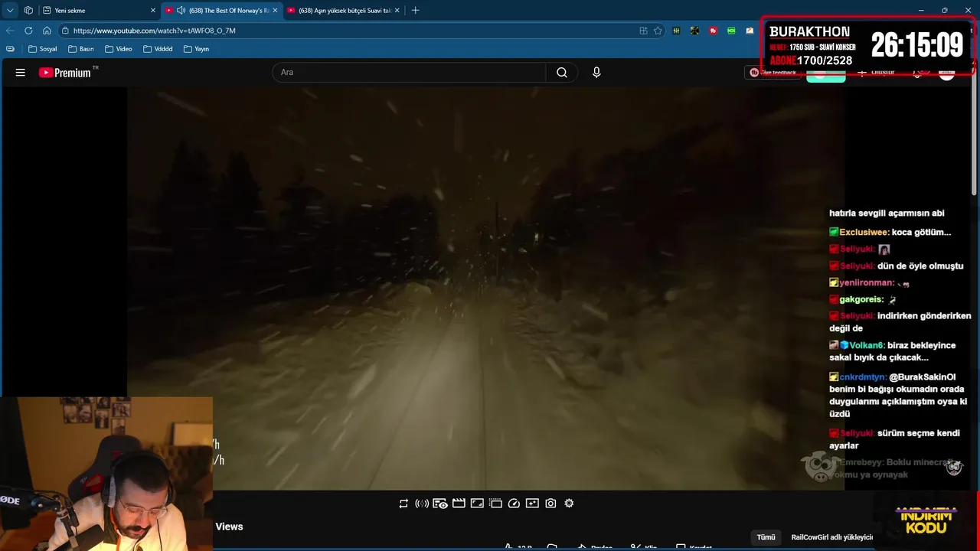This screenshot has width=980, height=551.
Task: Click the site info lock icon
Action: pos(65,31)
